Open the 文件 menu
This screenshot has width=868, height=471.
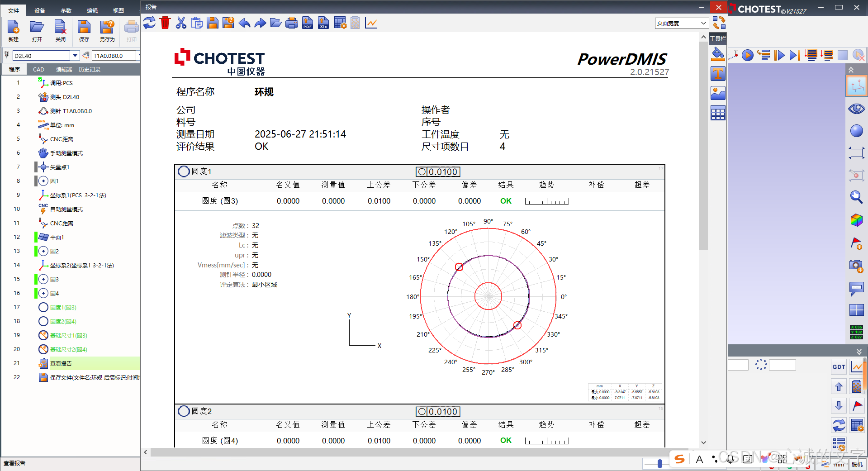tap(14, 10)
